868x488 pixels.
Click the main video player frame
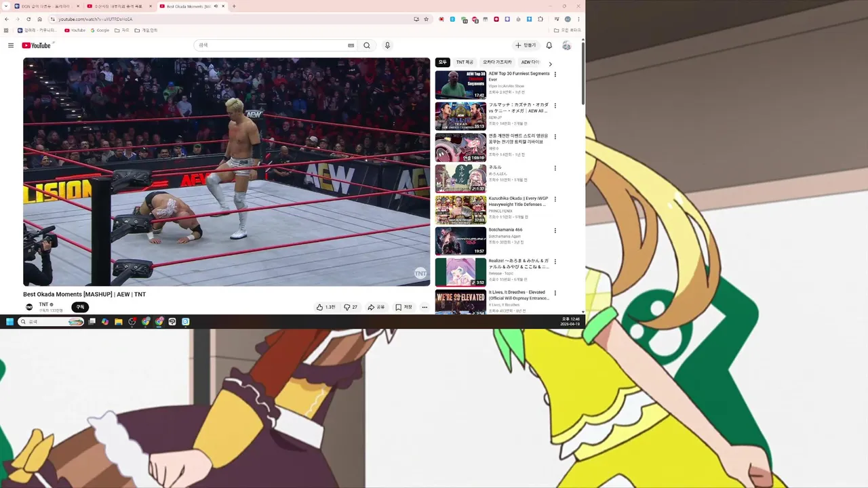[226, 171]
